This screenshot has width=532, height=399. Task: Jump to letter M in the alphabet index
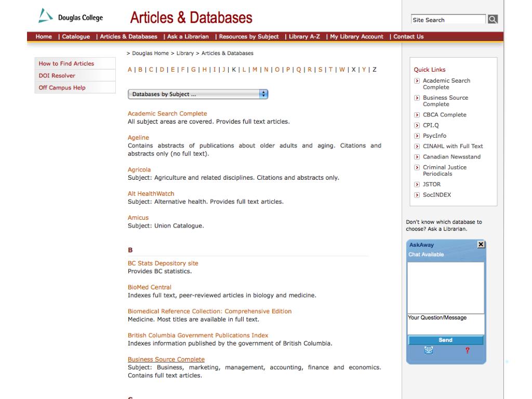[255, 70]
